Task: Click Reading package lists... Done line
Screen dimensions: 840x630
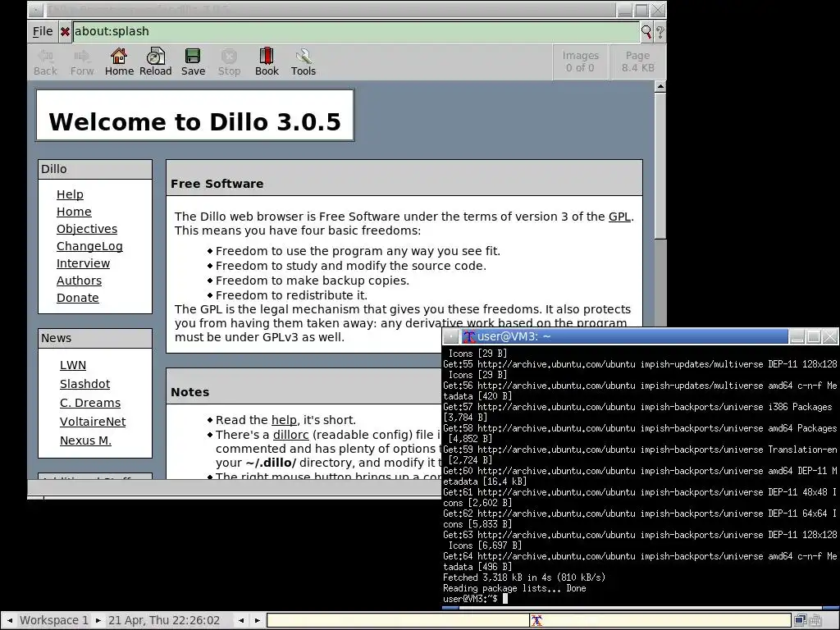Action: [514, 588]
